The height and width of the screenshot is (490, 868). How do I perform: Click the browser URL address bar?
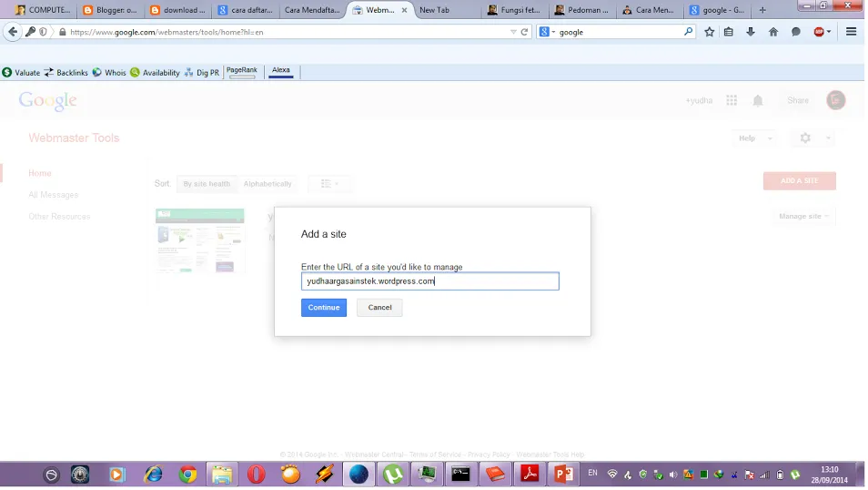[x=288, y=32]
